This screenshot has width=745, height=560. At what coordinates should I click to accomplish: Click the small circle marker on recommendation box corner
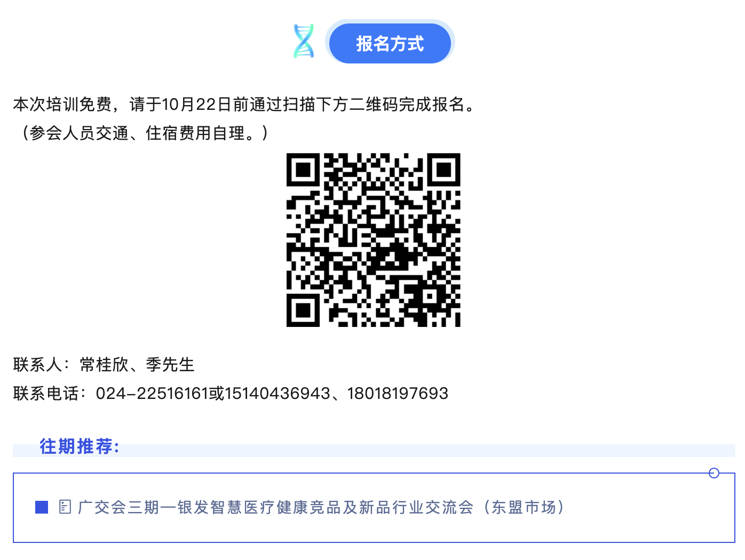point(714,473)
